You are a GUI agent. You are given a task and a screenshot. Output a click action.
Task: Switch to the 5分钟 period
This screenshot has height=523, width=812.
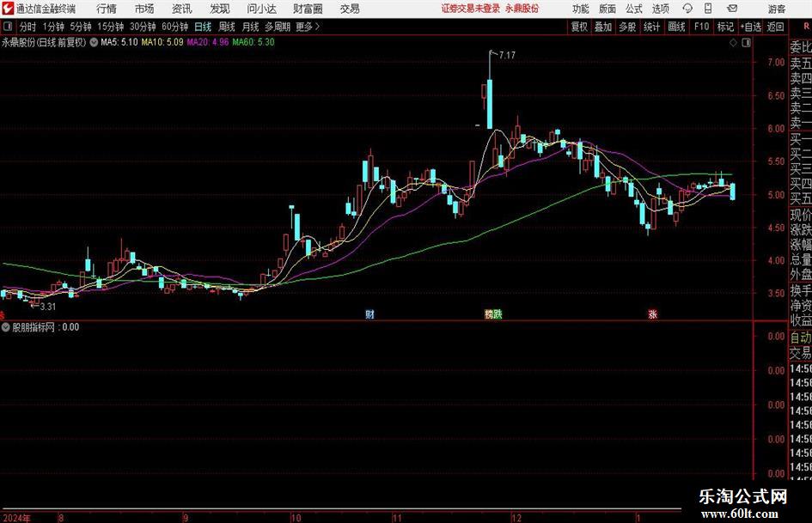81,27
